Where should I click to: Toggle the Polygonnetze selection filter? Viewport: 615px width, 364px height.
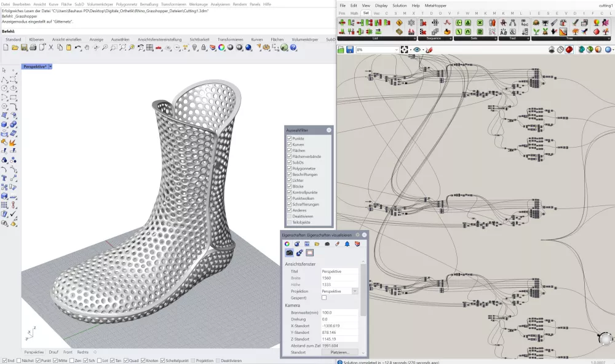coord(290,168)
